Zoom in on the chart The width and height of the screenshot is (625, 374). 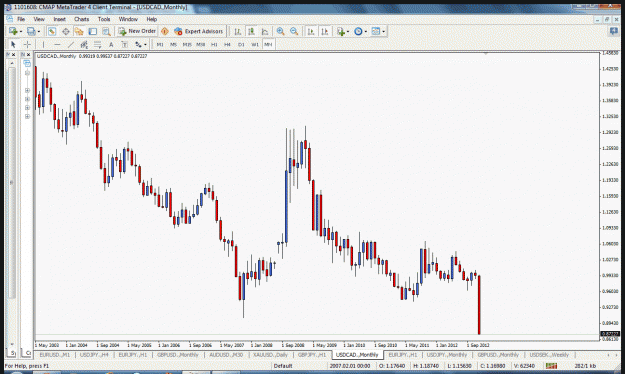coord(281,31)
